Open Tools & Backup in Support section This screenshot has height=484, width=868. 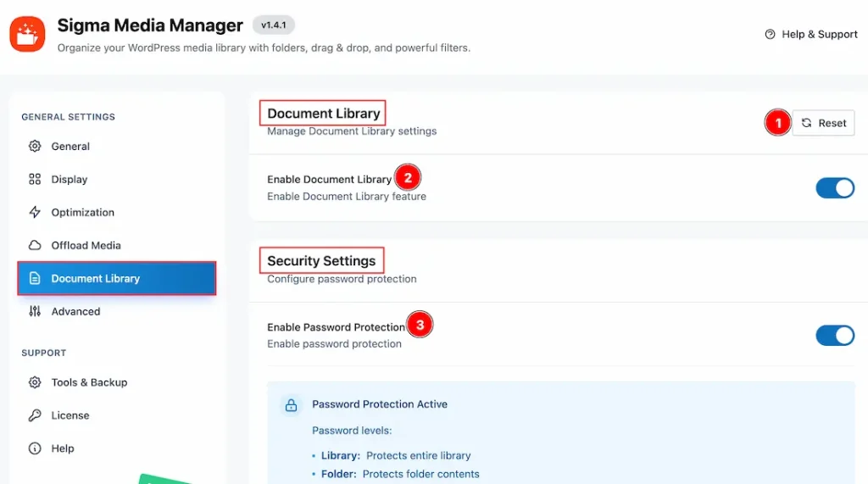pos(116,382)
